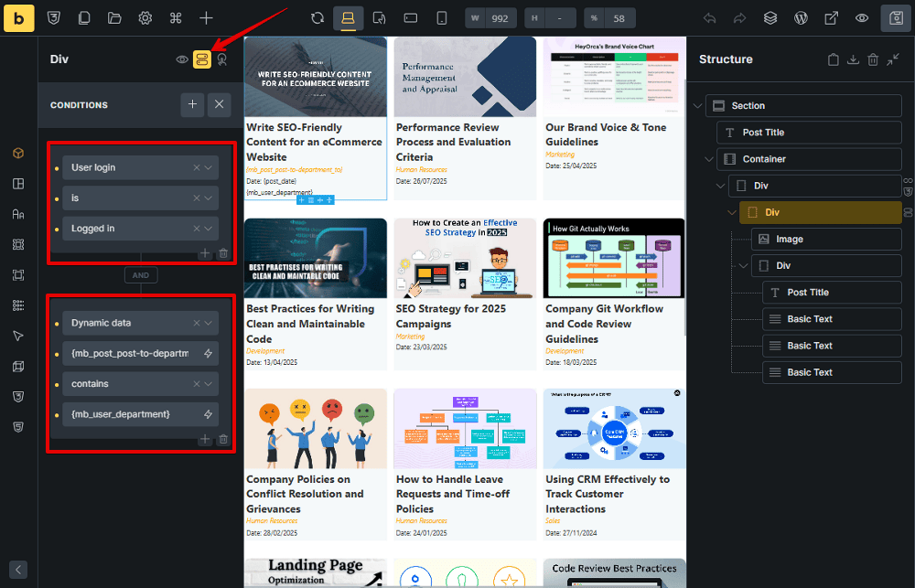The image size is (915, 588).
Task: Select the desktop breakpoint button
Action: (x=348, y=18)
